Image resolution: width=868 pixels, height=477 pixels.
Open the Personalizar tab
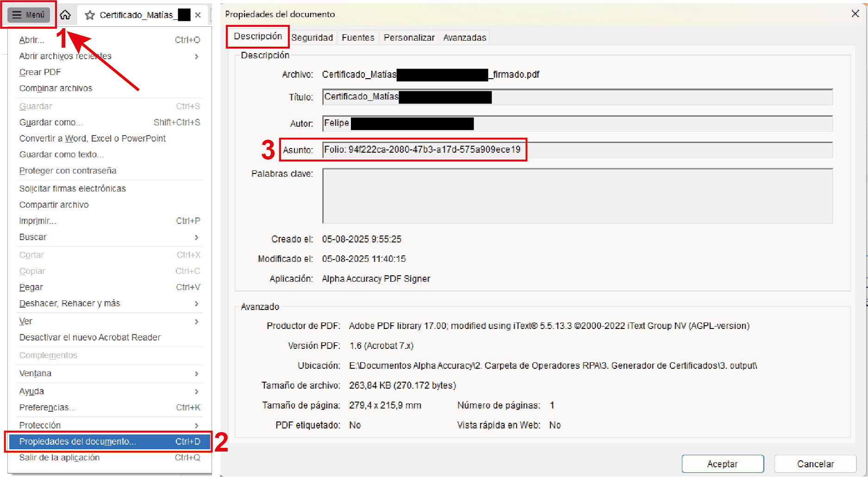coord(409,37)
